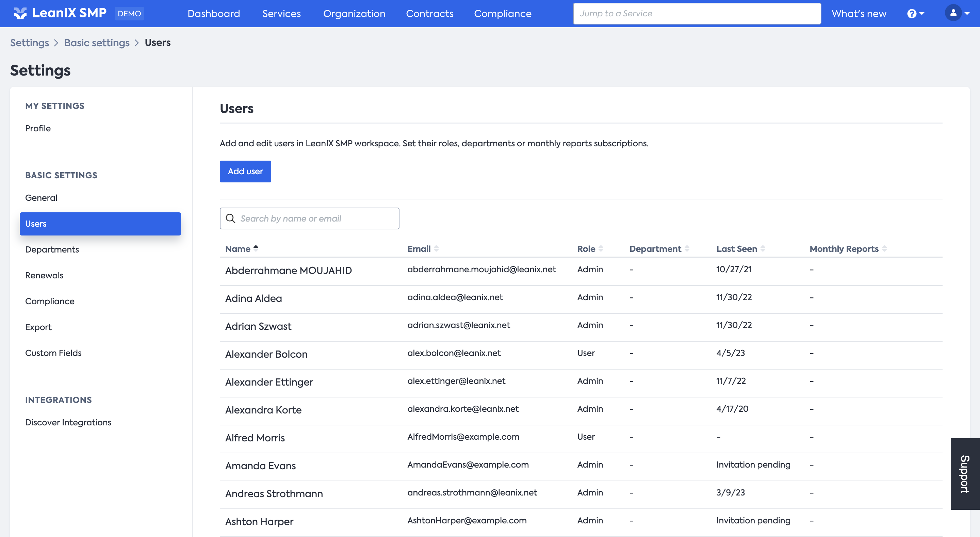This screenshot has width=980, height=537.
Task: Open the Dashboard menu item
Action: pyautogui.click(x=213, y=14)
